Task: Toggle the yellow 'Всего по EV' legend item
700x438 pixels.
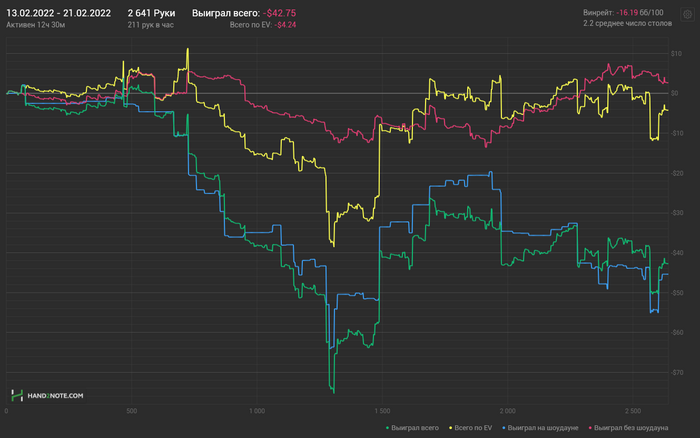Action: pos(470,428)
